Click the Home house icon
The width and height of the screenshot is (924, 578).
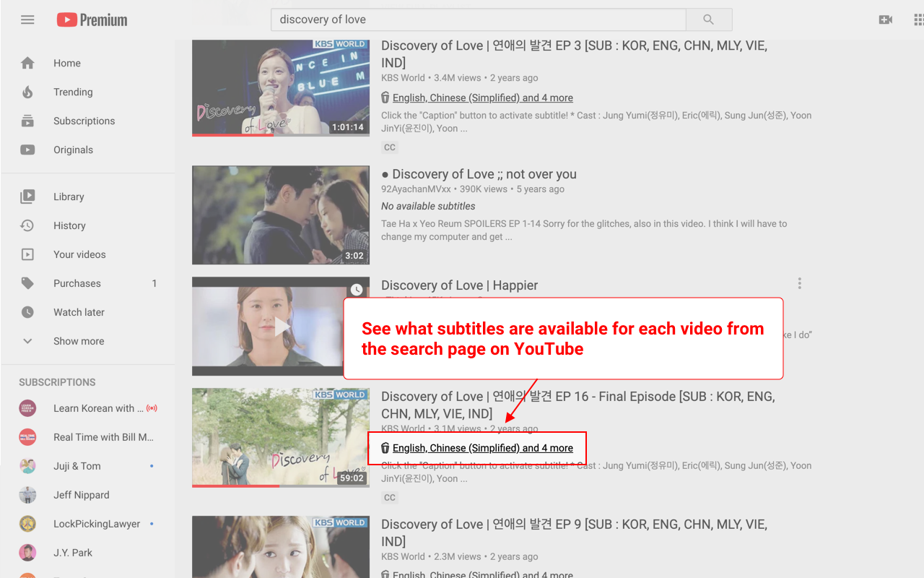tap(27, 64)
